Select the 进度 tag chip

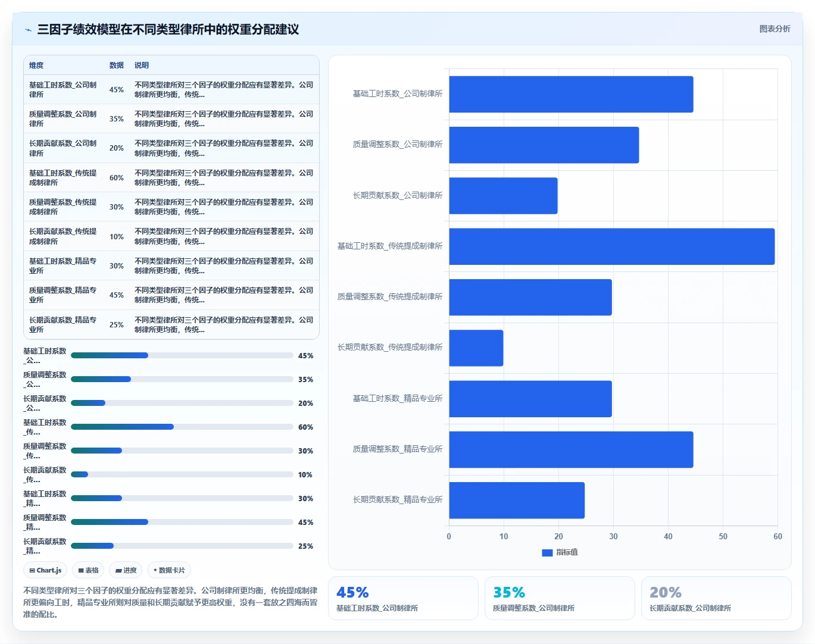point(126,570)
